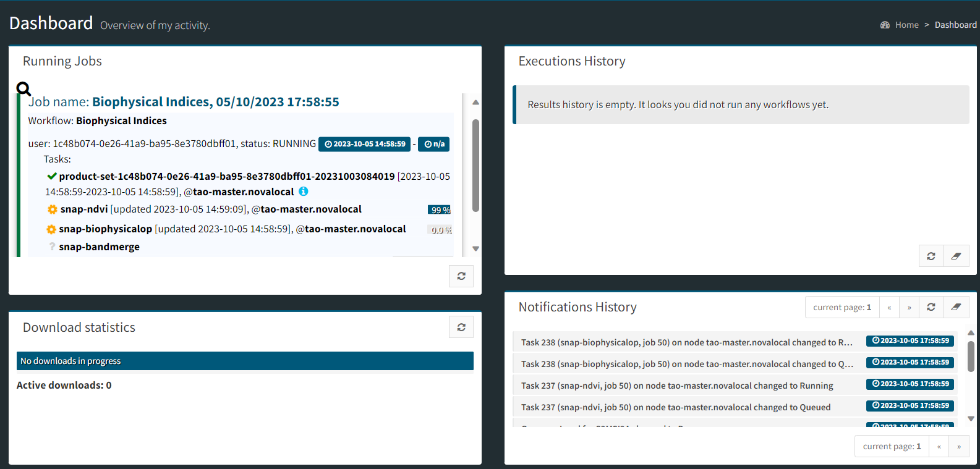
Task: Go to next notifications page at bottom
Action: coord(959,446)
